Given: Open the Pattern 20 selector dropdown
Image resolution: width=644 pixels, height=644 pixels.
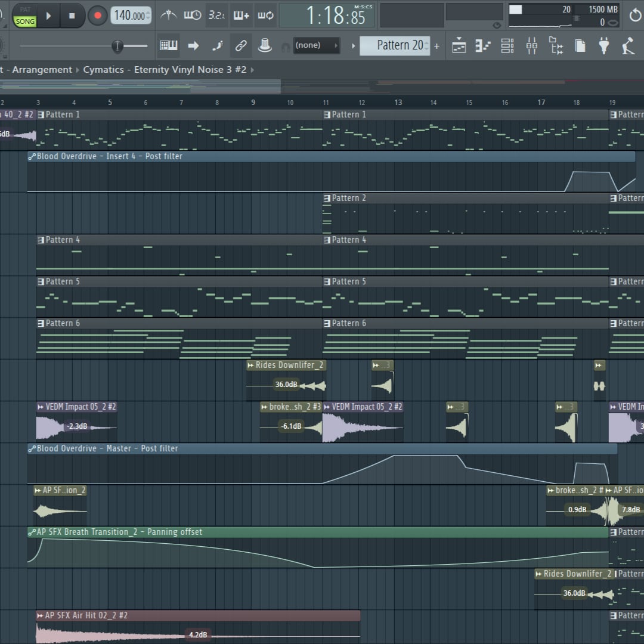Looking at the screenshot, I should pyautogui.click(x=395, y=45).
